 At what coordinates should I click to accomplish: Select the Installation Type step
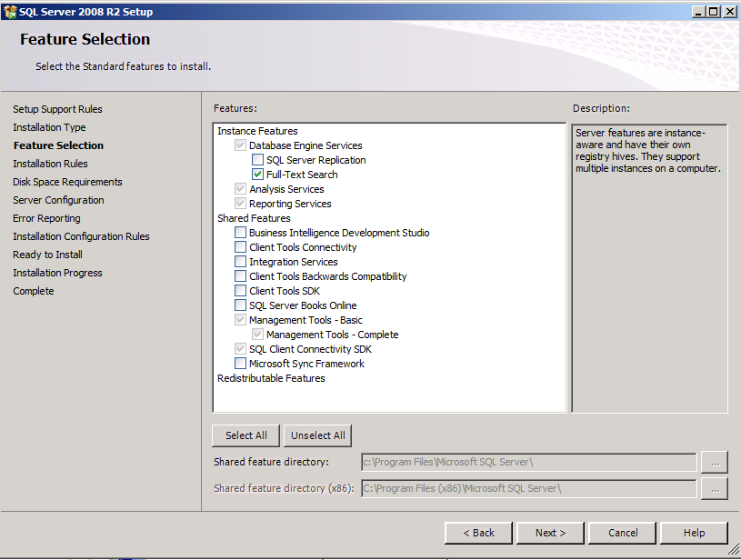(49, 127)
